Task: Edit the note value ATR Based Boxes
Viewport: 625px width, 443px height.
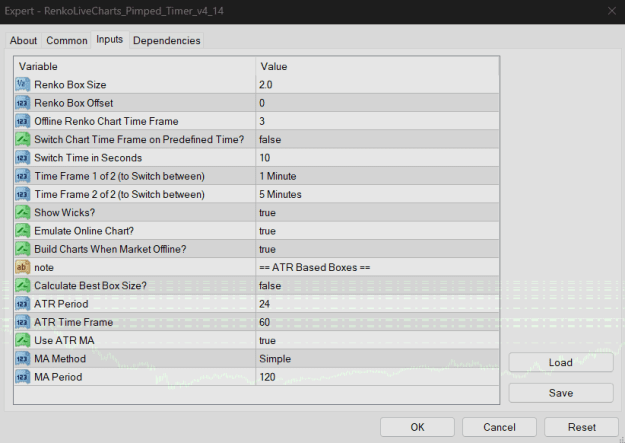Action: 377,267
